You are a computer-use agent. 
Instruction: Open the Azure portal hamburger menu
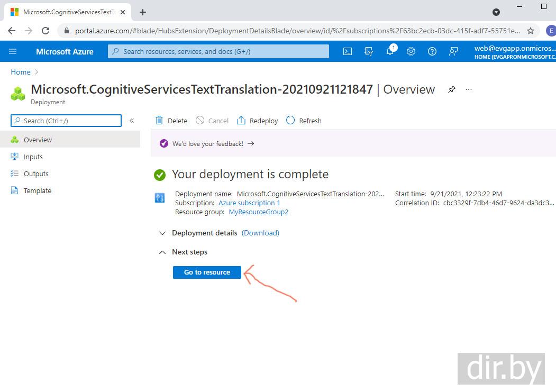13,51
